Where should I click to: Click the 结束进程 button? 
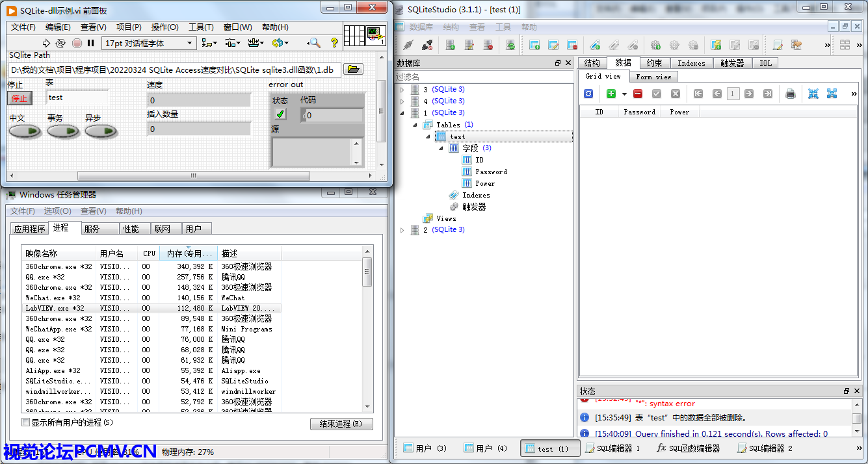pyautogui.click(x=341, y=424)
